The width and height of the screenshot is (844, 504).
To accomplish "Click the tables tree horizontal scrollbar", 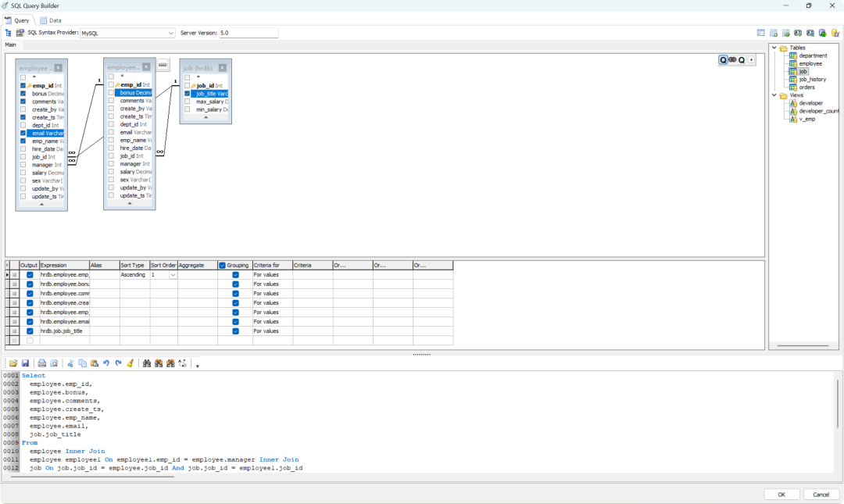I will 803,345.
